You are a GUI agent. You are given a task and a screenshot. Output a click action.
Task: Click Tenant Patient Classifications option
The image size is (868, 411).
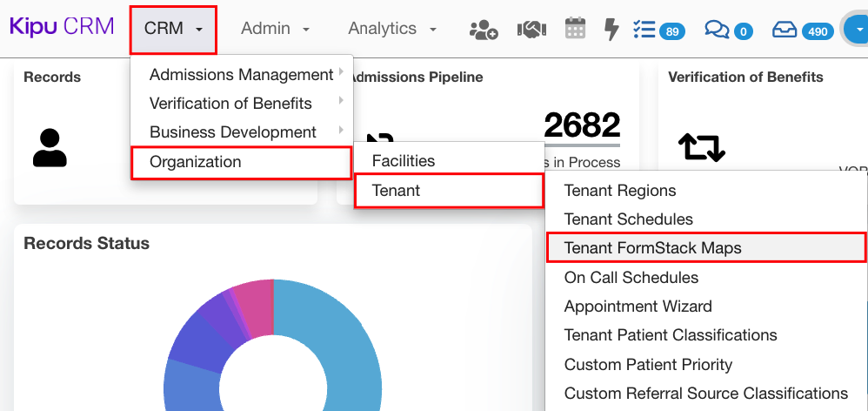671,335
